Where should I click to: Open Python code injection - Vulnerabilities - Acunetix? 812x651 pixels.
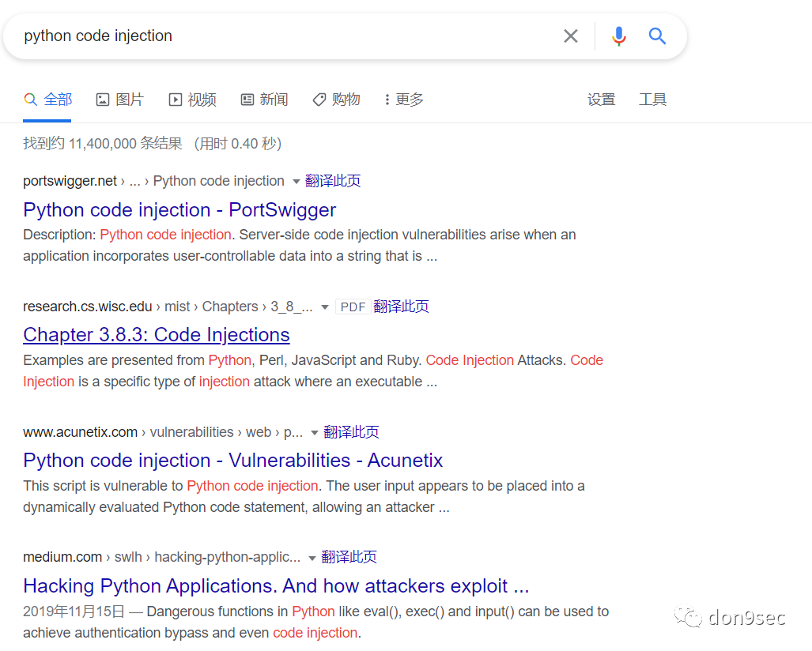tap(233, 461)
